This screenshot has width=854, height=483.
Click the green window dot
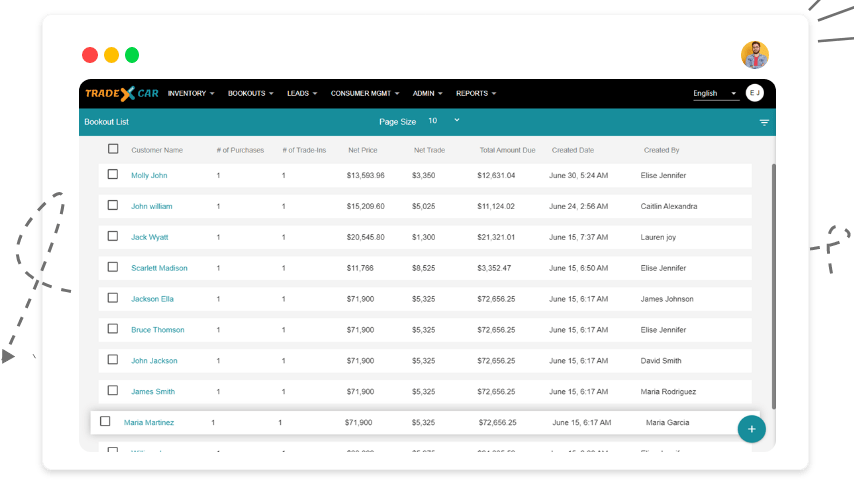(x=132, y=55)
